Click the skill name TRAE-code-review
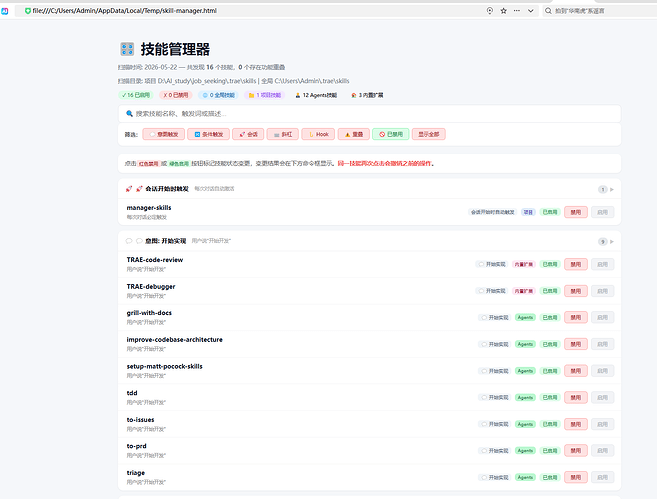657x499 pixels. click(x=155, y=260)
